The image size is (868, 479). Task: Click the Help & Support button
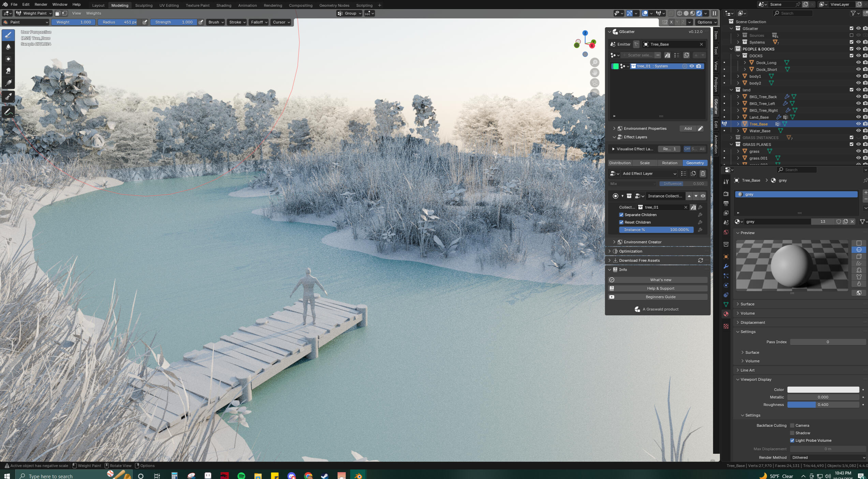(x=660, y=288)
